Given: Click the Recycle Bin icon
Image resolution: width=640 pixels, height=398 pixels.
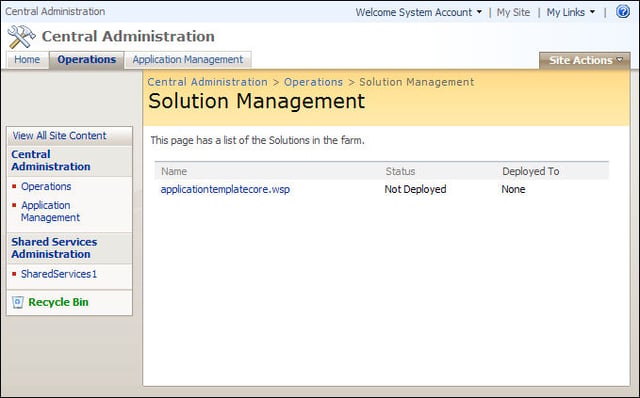Looking at the screenshot, I should [18, 302].
